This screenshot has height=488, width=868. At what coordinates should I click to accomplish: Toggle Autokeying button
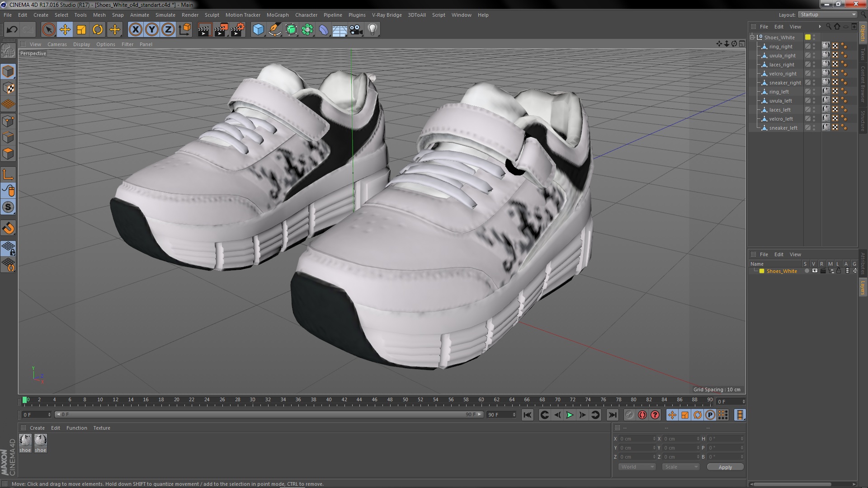click(x=642, y=415)
